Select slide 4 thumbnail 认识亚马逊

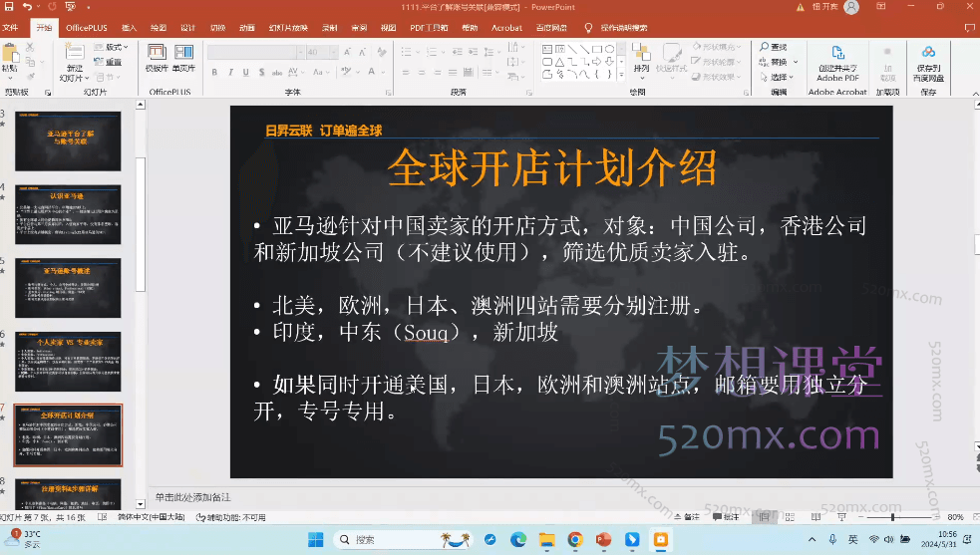(x=68, y=214)
